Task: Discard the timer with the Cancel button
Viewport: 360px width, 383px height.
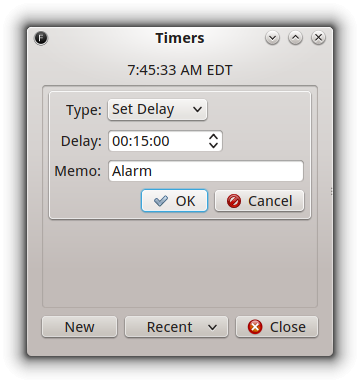Action: click(x=259, y=201)
